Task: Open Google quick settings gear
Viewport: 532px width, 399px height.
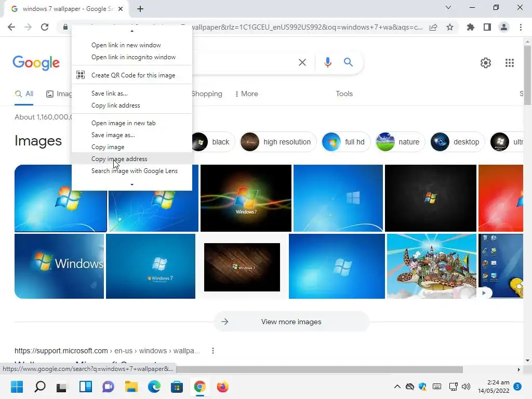Action: pos(486,63)
